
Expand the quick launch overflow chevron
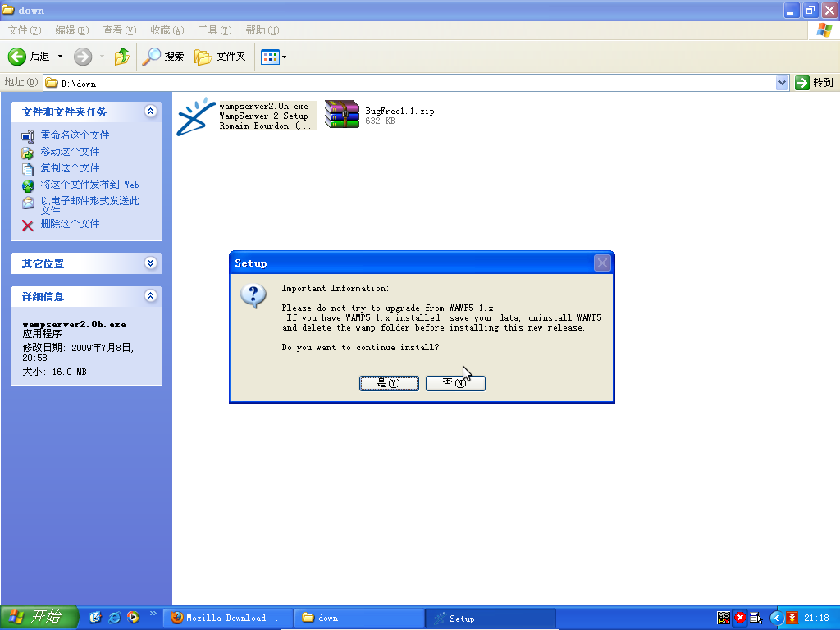point(153,614)
